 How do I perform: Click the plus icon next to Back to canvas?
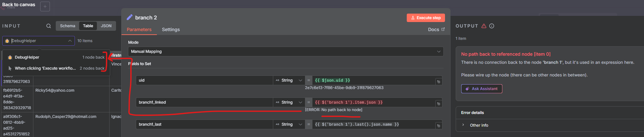[x=45, y=6]
